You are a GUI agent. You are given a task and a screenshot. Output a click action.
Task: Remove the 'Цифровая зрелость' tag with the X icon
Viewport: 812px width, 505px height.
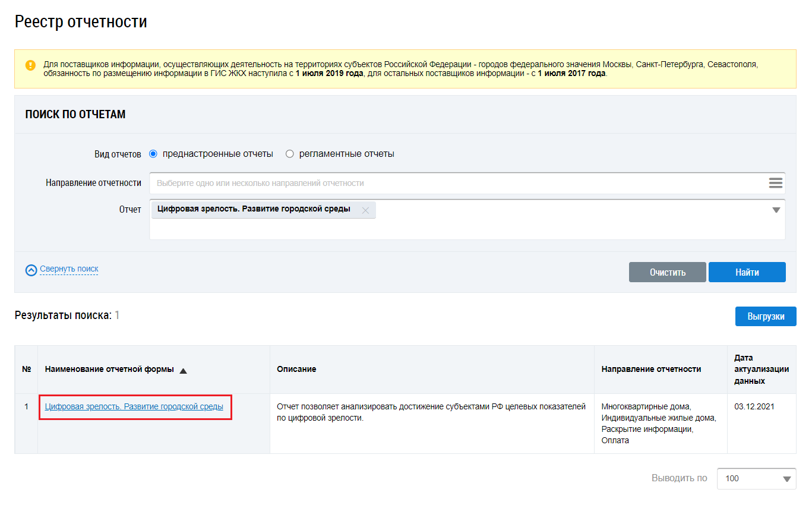tap(365, 210)
